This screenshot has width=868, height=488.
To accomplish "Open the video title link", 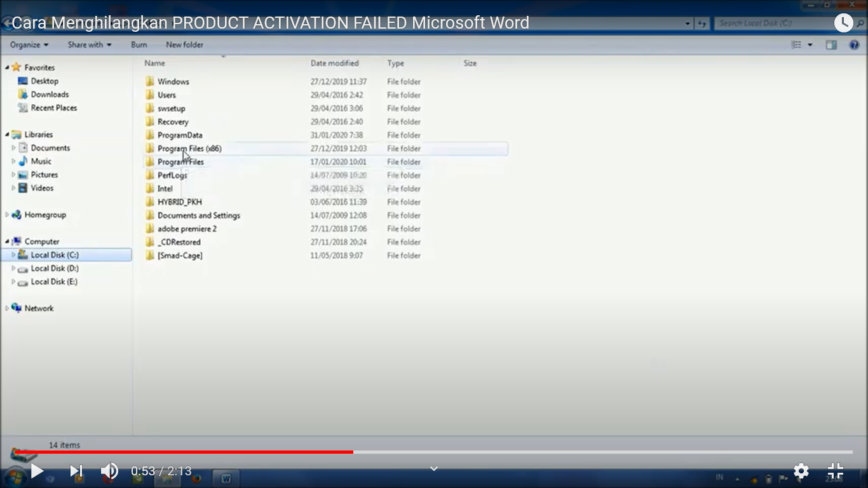I will (270, 23).
